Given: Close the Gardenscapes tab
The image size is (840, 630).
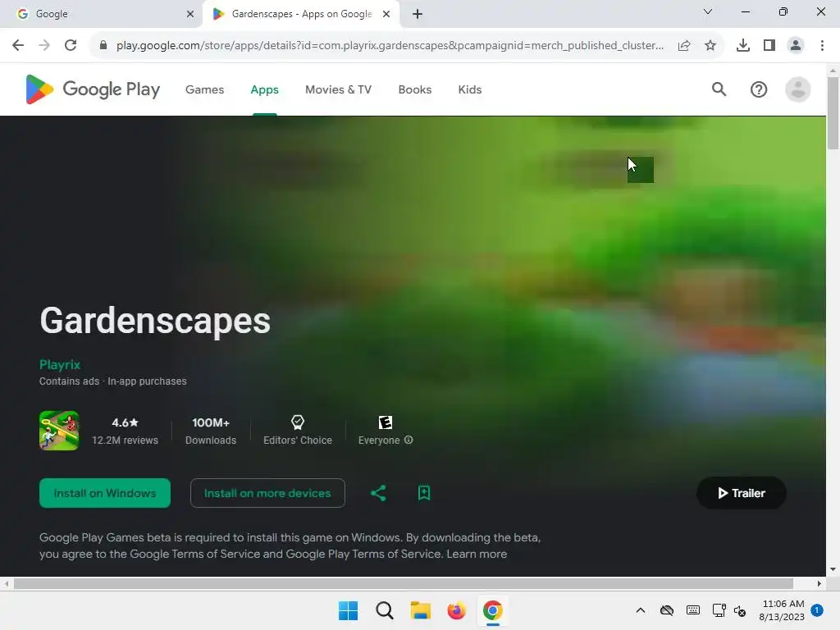Looking at the screenshot, I should click(386, 14).
